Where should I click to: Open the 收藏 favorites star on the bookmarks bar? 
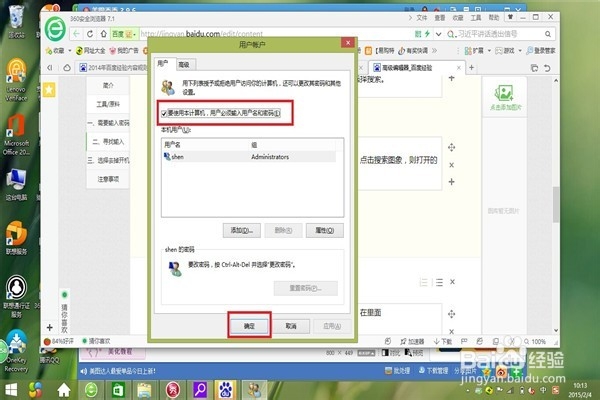tap(55, 51)
